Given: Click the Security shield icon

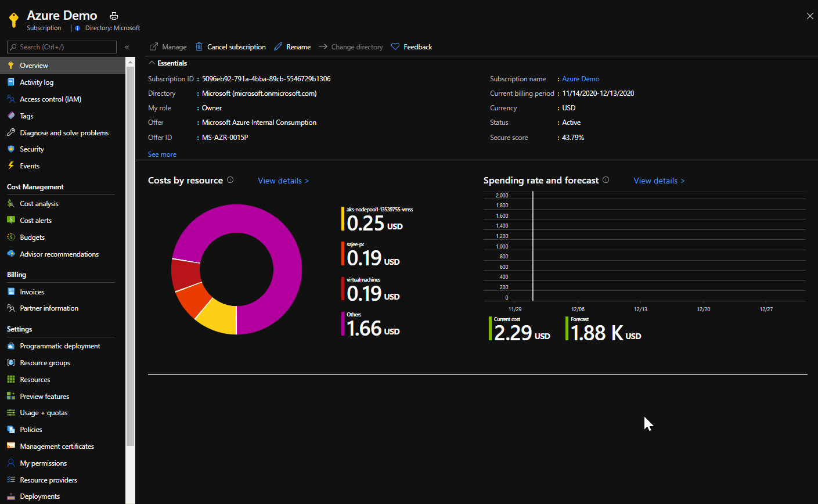Looking at the screenshot, I should point(11,149).
